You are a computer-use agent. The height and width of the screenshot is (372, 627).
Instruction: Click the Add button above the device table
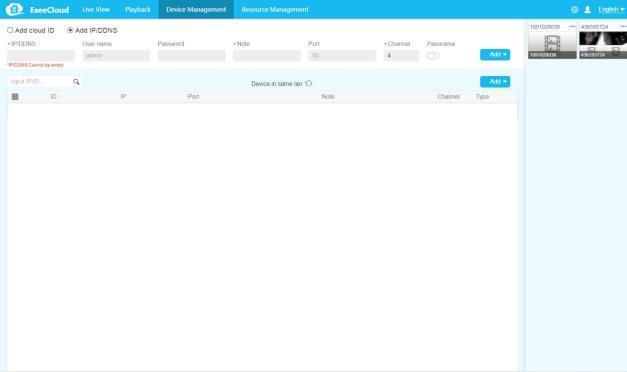[495, 82]
